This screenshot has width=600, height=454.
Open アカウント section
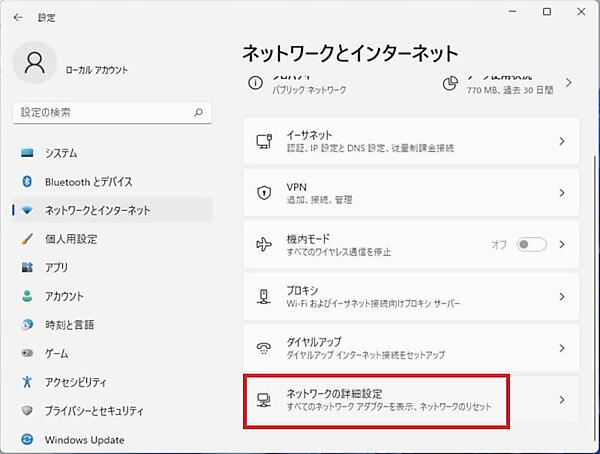pos(112,296)
